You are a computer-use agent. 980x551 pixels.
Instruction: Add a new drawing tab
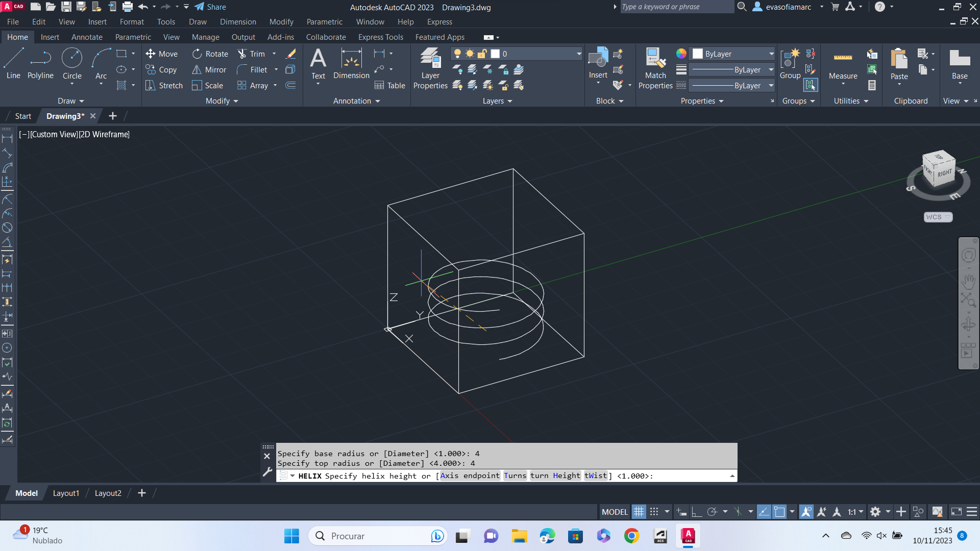coord(112,116)
